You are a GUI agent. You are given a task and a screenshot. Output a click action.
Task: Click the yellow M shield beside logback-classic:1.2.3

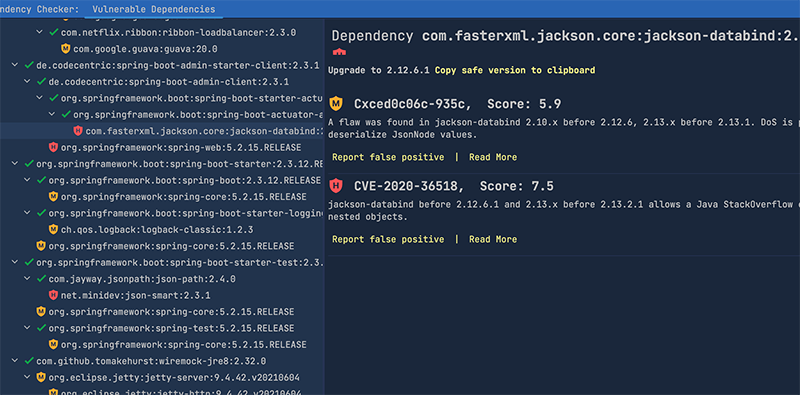[x=53, y=229]
